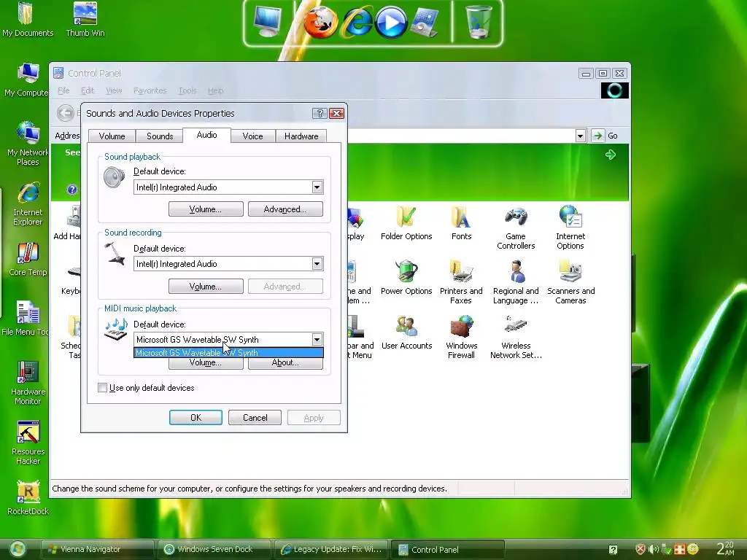Open Regional and Language options icon
Viewport: 747px width, 560px height.
pyautogui.click(x=516, y=284)
